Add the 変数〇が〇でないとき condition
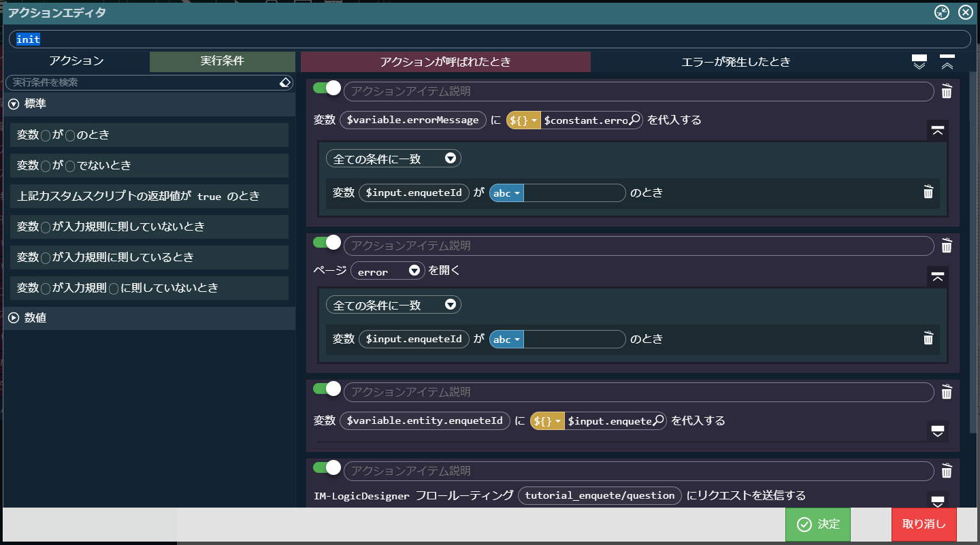Image resolution: width=980 pixels, height=545 pixels. pyautogui.click(x=150, y=165)
